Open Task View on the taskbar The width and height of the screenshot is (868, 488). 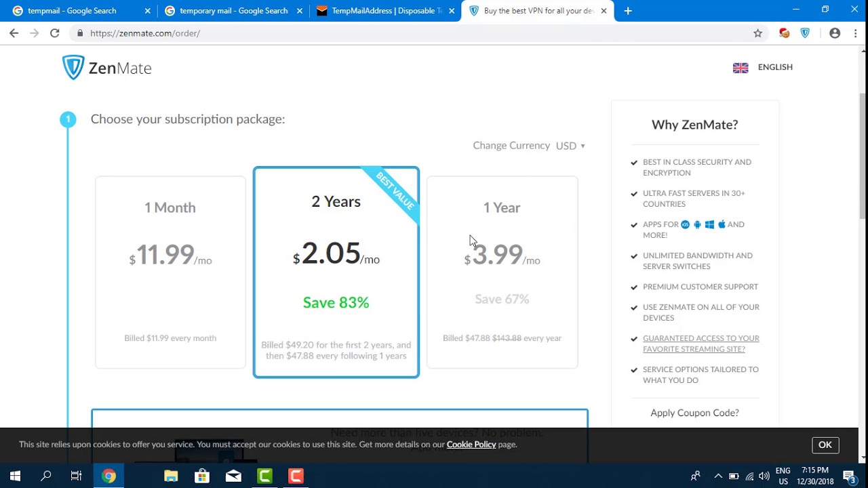77,476
